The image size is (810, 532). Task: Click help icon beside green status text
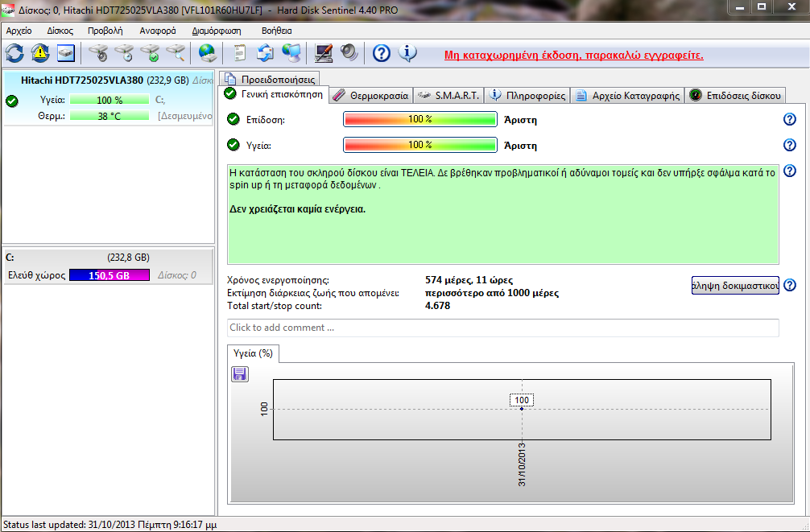coord(790,171)
